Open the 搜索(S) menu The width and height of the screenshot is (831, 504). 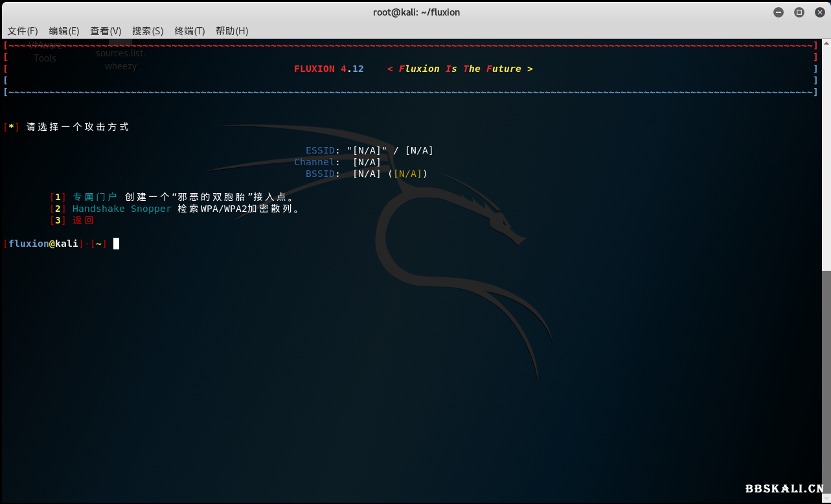click(x=148, y=31)
